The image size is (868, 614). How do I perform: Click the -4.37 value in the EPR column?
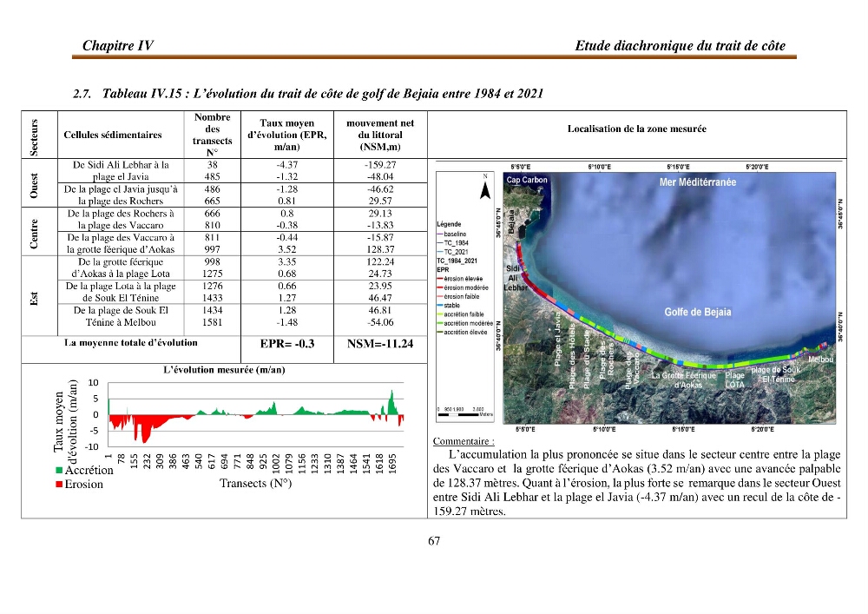[287, 165]
